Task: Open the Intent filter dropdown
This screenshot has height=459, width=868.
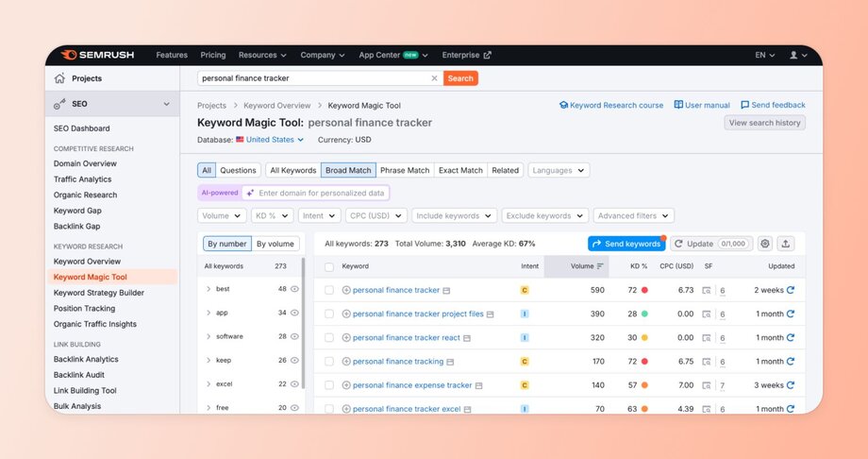Action: tap(320, 215)
